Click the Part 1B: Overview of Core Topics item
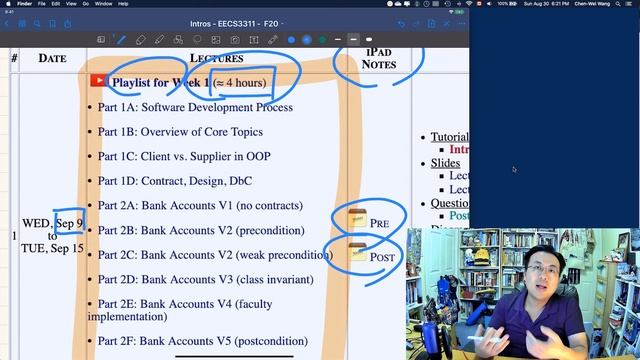 [180, 132]
